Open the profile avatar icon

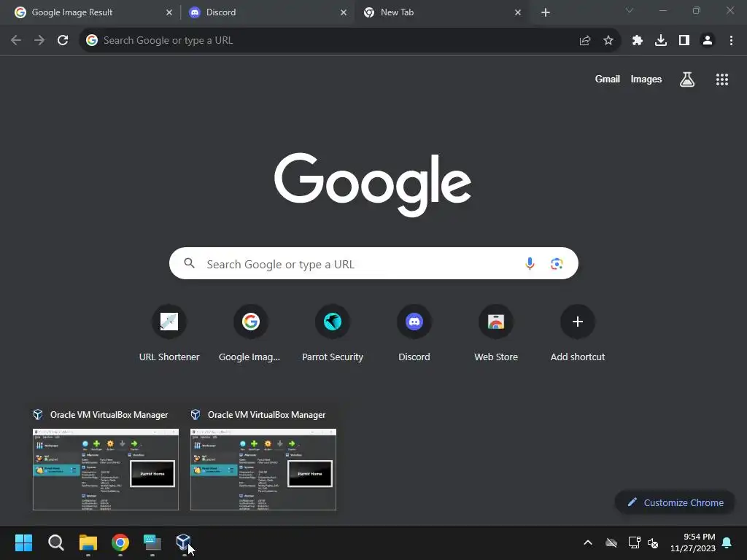coord(708,41)
